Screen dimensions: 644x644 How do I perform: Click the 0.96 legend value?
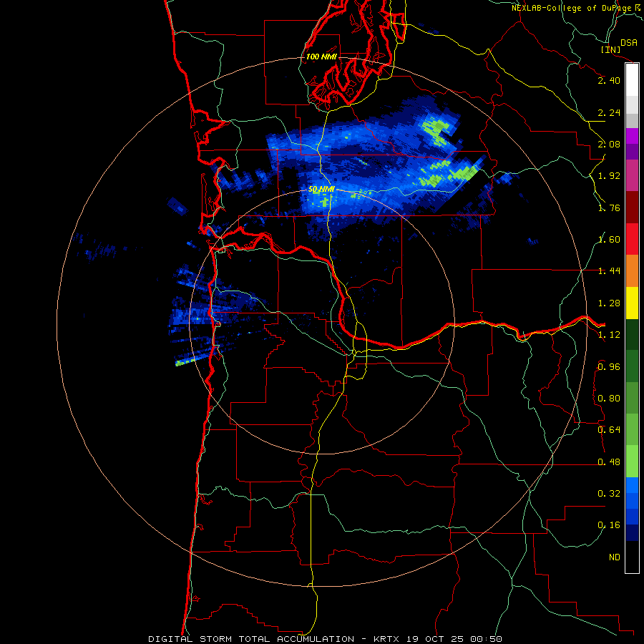click(x=609, y=367)
